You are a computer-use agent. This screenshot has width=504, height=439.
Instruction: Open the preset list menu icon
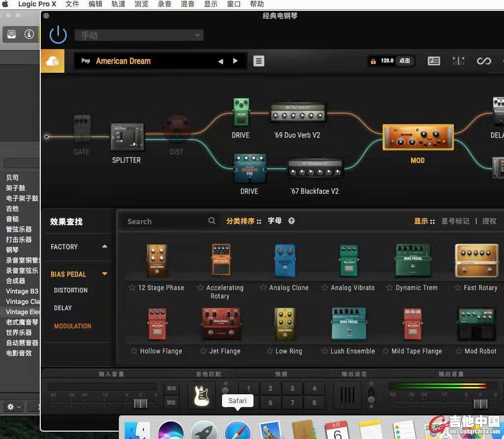(259, 61)
